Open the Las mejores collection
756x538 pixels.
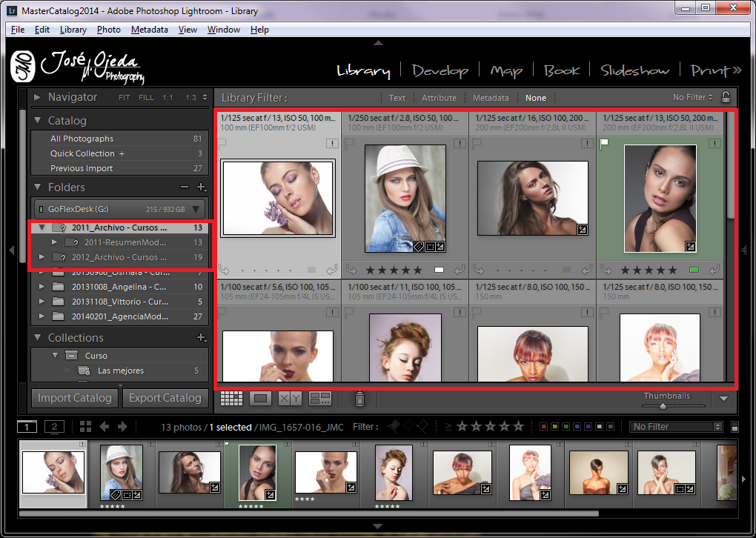[119, 371]
